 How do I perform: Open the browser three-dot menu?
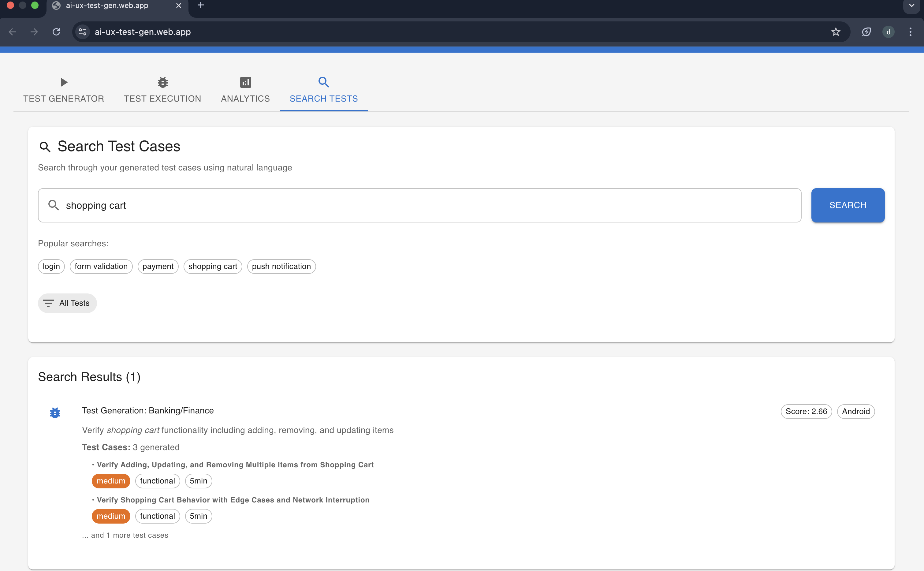tap(911, 32)
